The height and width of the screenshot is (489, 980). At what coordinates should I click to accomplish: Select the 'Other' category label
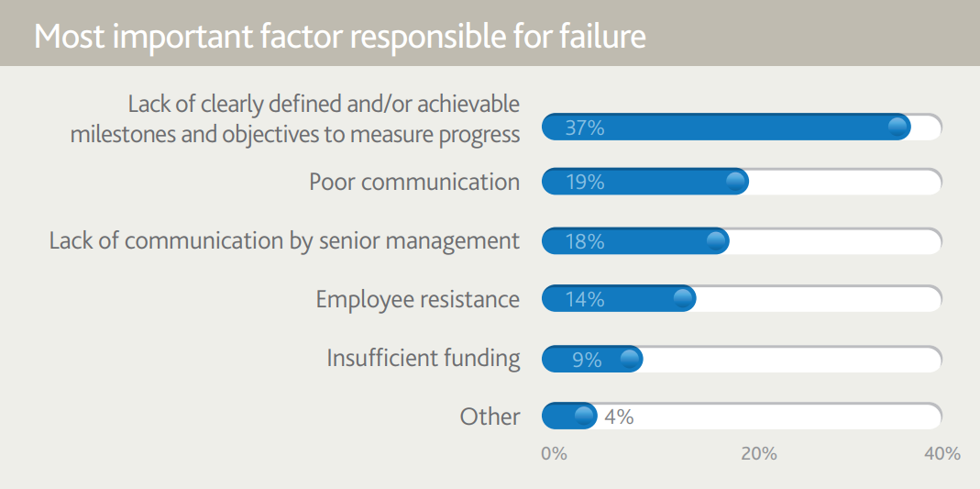(490, 417)
